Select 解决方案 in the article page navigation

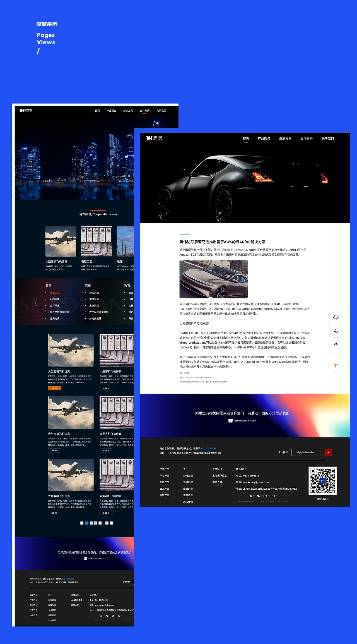[285, 138]
